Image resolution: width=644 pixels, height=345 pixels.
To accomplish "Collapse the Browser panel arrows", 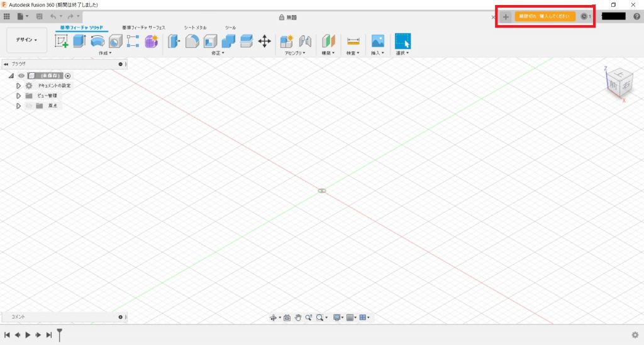I will tap(6, 64).
